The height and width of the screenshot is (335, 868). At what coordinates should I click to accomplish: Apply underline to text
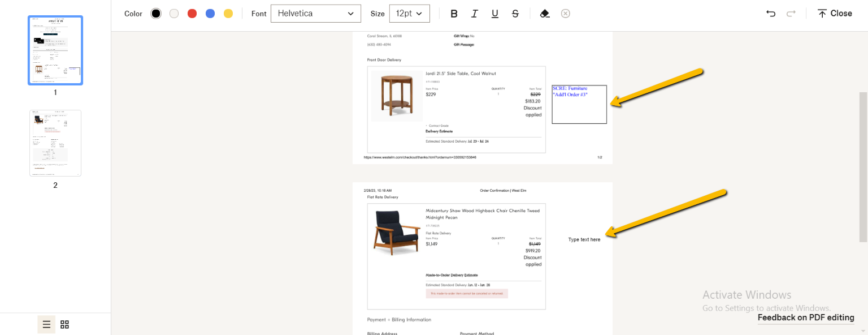click(495, 14)
